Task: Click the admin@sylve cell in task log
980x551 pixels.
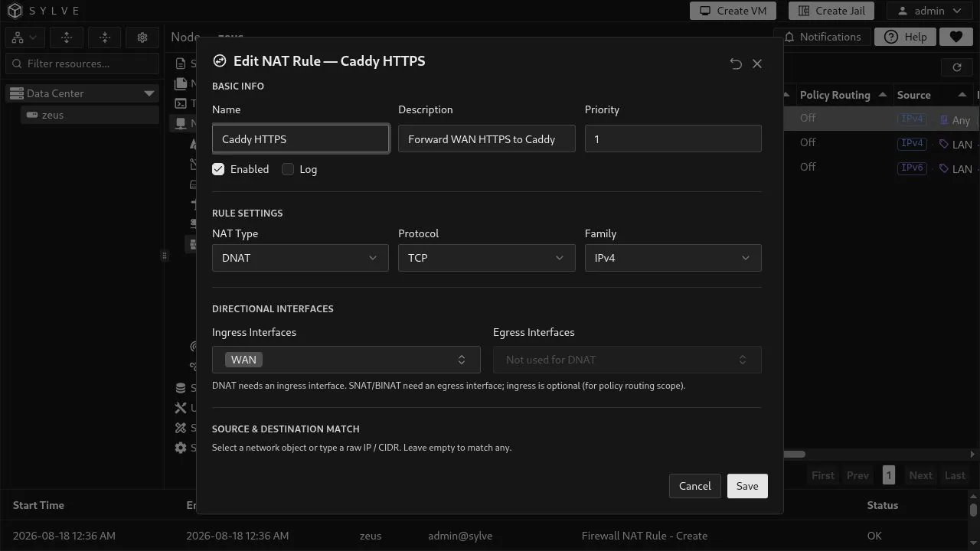Action: (x=459, y=536)
